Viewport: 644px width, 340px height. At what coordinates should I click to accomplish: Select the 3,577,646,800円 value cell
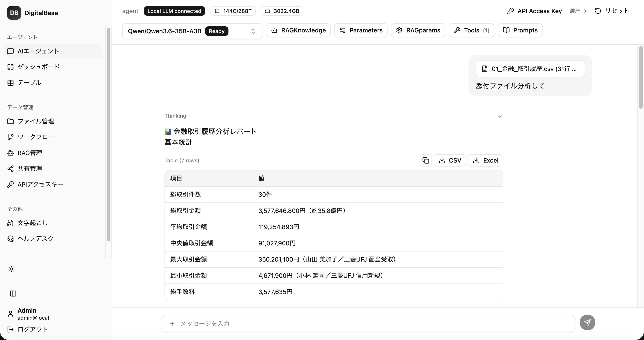(x=302, y=211)
